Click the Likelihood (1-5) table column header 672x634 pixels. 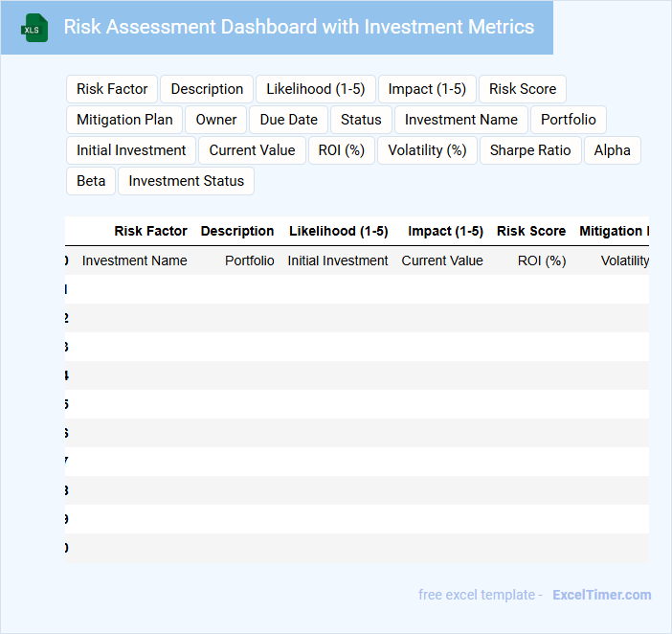point(338,231)
